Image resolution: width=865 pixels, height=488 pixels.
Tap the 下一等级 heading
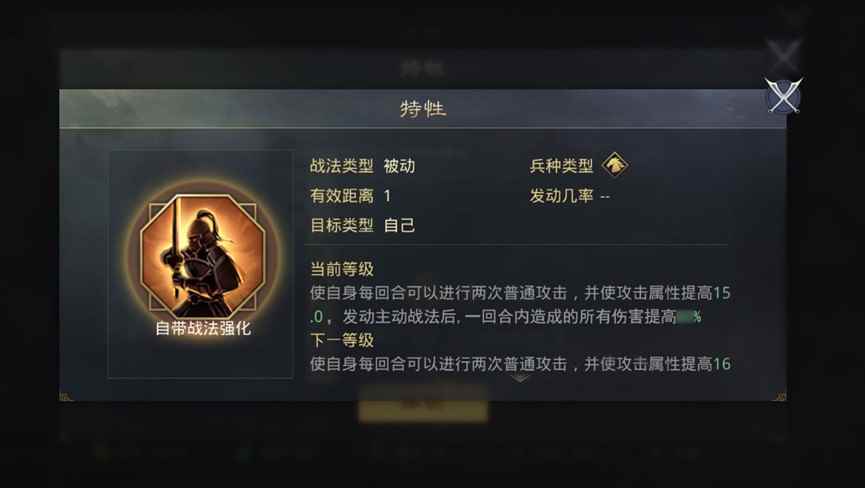click(341, 340)
